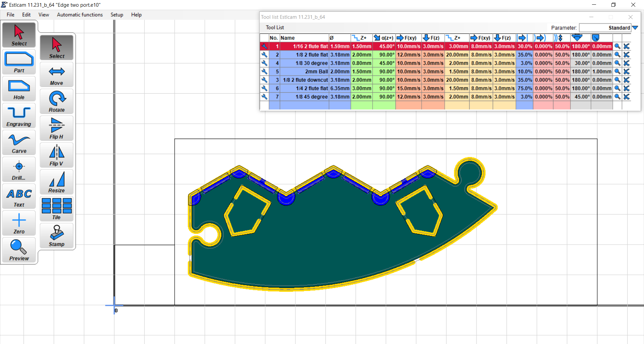Select the 1/8 2 flute flat name cell
The height and width of the screenshot is (344, 644).
pos(304,55)
